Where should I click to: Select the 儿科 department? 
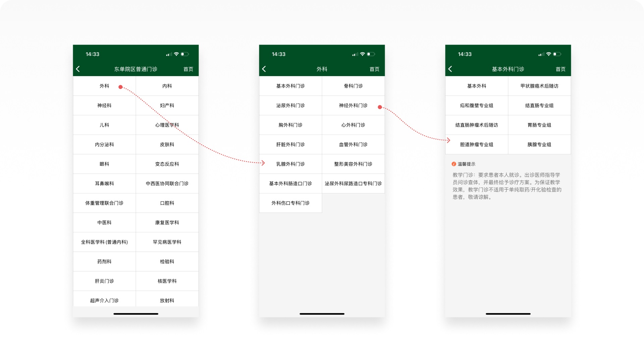click(x=104, y=125)
